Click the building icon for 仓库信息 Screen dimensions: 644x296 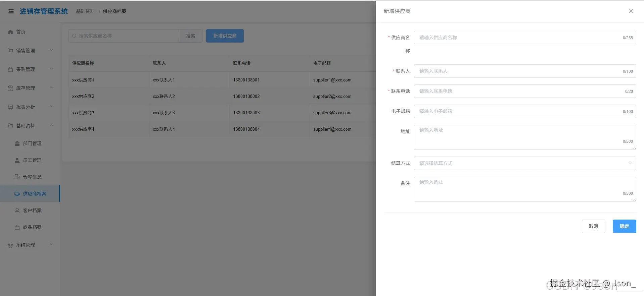pyautogui.click(x=17, y=177)
